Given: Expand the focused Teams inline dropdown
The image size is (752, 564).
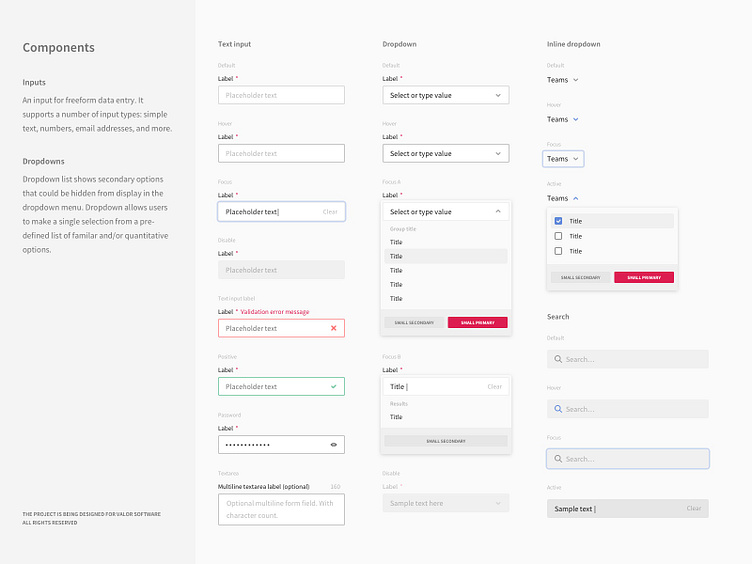Looking at the screenshot, I should (563, 159).
